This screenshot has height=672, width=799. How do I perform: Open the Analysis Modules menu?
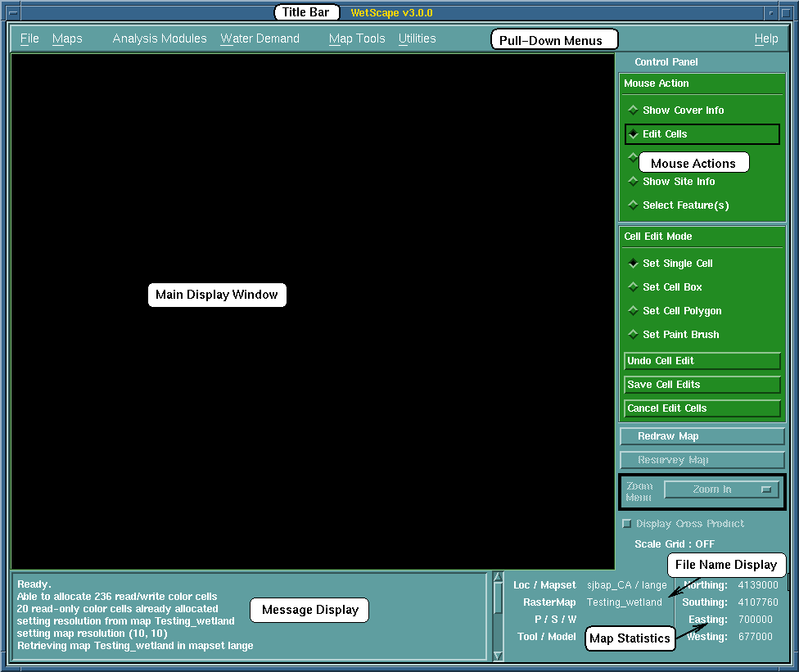[x=160, y=38]
